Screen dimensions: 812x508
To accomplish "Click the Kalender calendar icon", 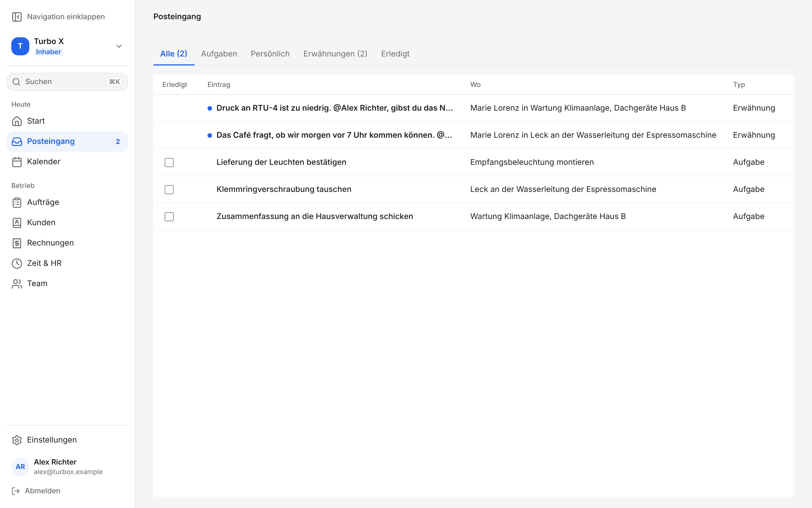I will tap(17, 162).
